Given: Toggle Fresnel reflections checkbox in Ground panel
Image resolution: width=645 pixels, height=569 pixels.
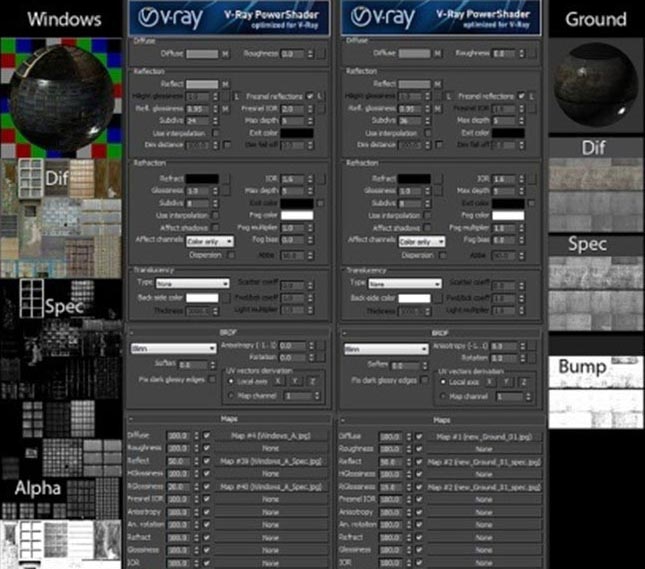Looking at the screenshot, I should click(522, 96).
